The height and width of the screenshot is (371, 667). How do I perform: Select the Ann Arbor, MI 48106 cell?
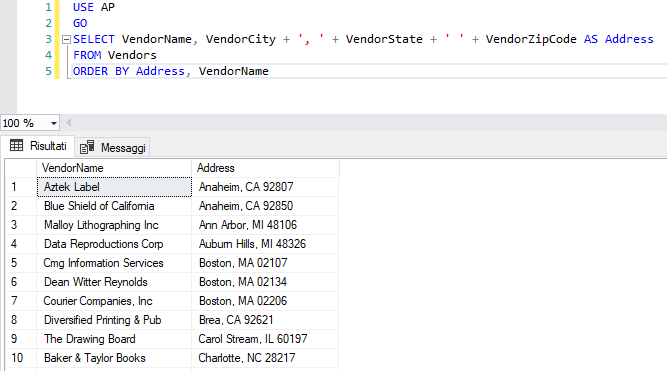click(265, 225)
